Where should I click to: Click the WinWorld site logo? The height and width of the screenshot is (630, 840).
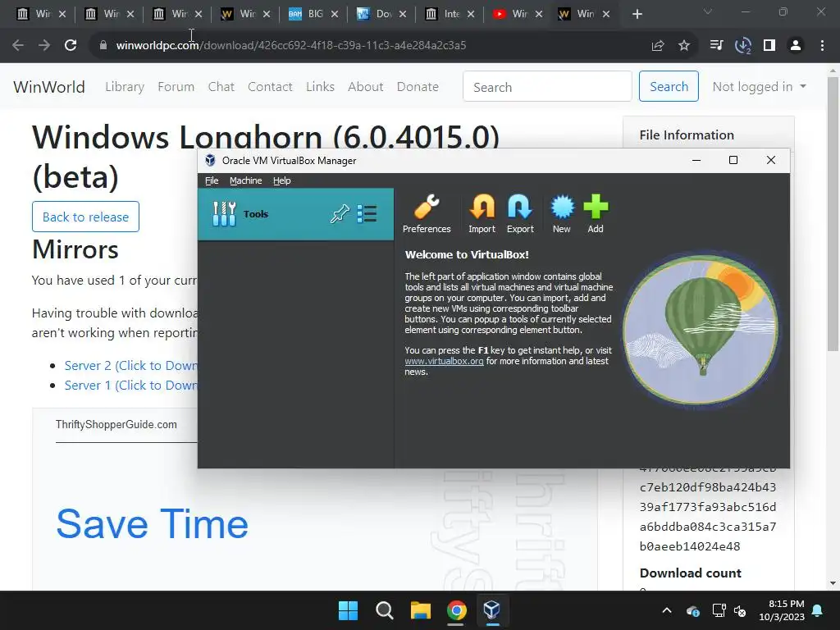coord(49,87)
